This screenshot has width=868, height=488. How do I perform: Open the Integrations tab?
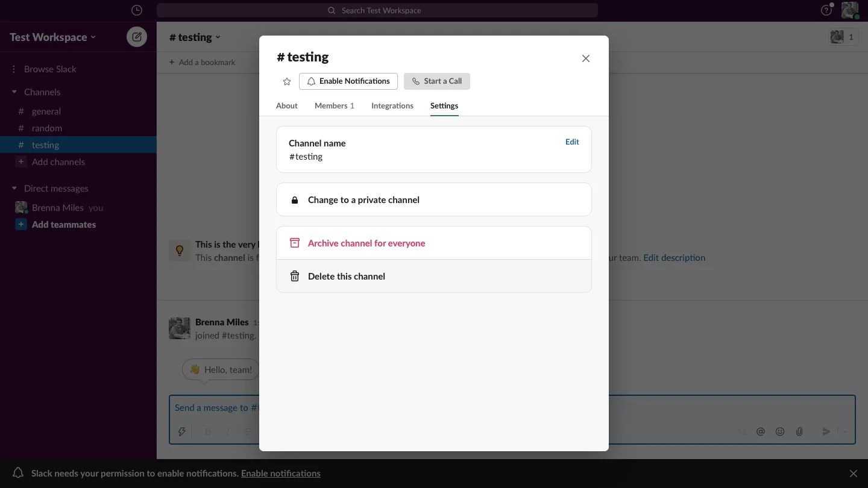pos(392,105)
